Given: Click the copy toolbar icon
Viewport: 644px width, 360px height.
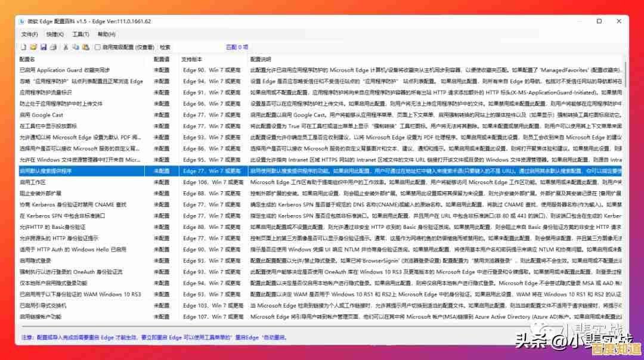Looking at the screenshot, I should pos(76,47).
